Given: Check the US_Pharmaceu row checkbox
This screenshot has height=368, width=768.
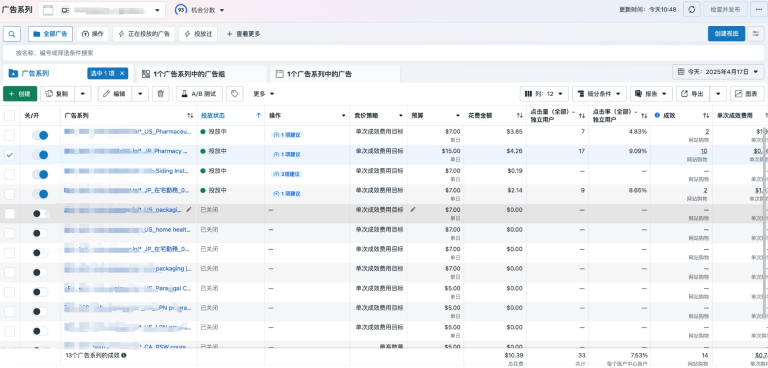Looking at the screenshot, I should coord(9,135).
